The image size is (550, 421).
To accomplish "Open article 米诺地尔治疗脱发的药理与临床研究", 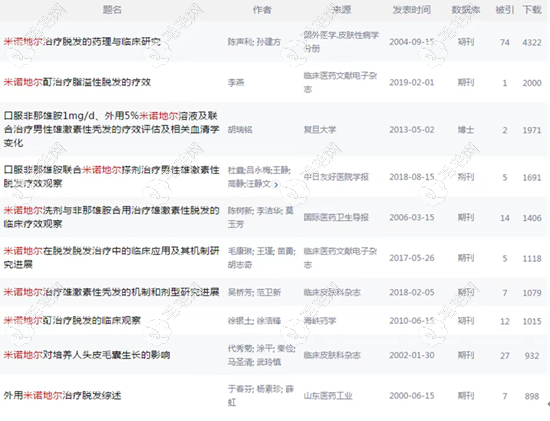I will tap(82, 42).
